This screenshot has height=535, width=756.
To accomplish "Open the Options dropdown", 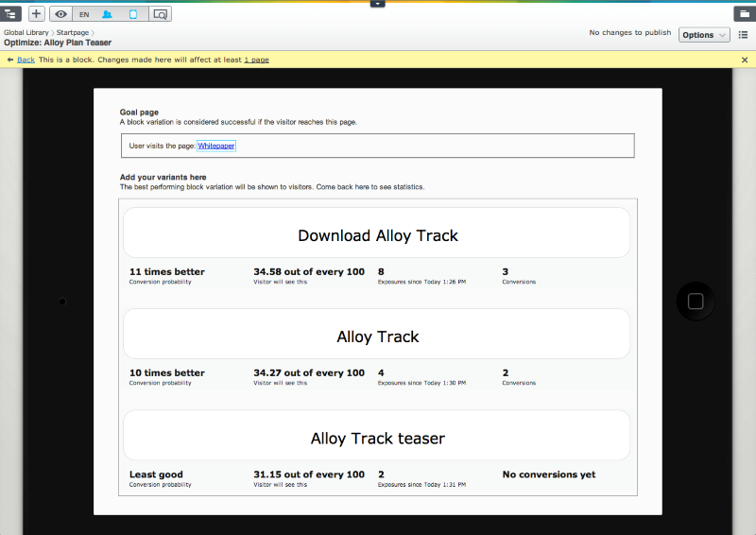I will point(704,35).
